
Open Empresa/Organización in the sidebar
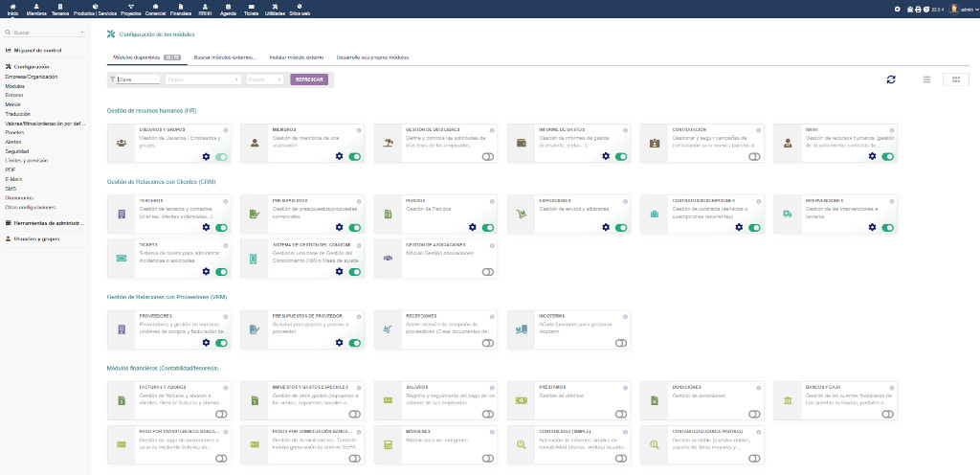[31, 76]
